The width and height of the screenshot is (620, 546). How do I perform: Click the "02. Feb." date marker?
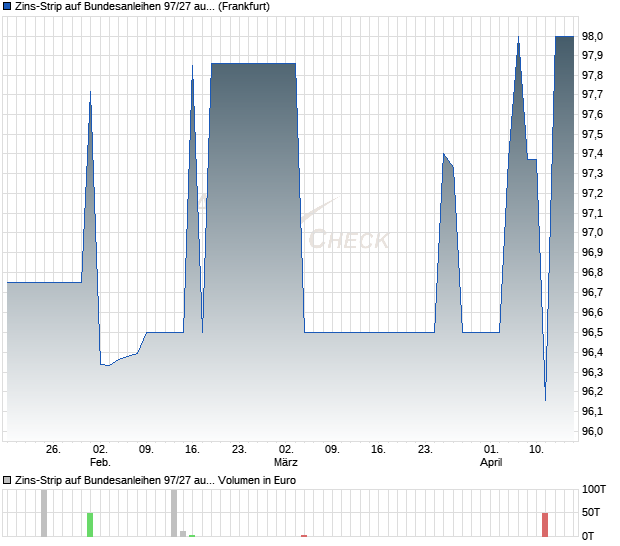(x=100, y=456)
